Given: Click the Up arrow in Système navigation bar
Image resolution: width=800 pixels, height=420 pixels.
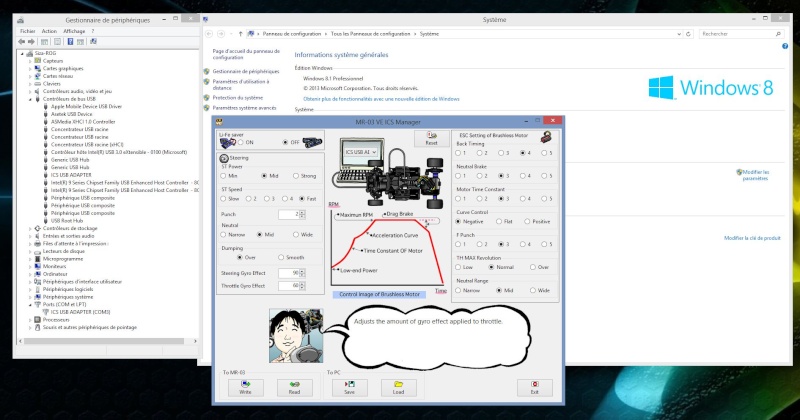Looking at the screenshot, I should point(240,34).
